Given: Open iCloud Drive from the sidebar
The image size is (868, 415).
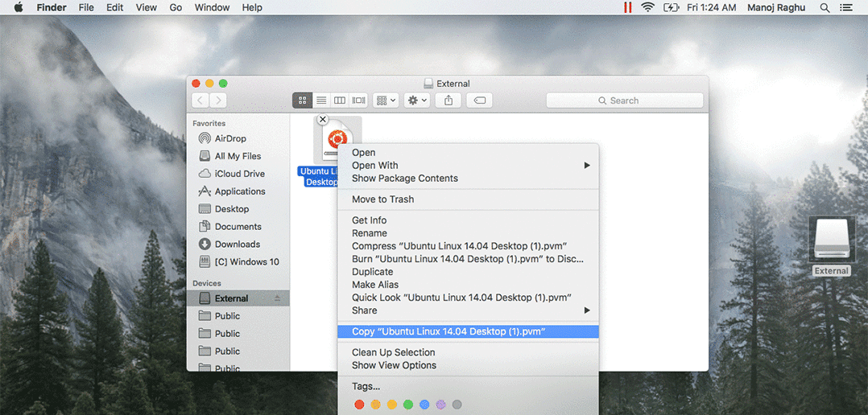Looking at the screenshot, I should pos(238,174).
